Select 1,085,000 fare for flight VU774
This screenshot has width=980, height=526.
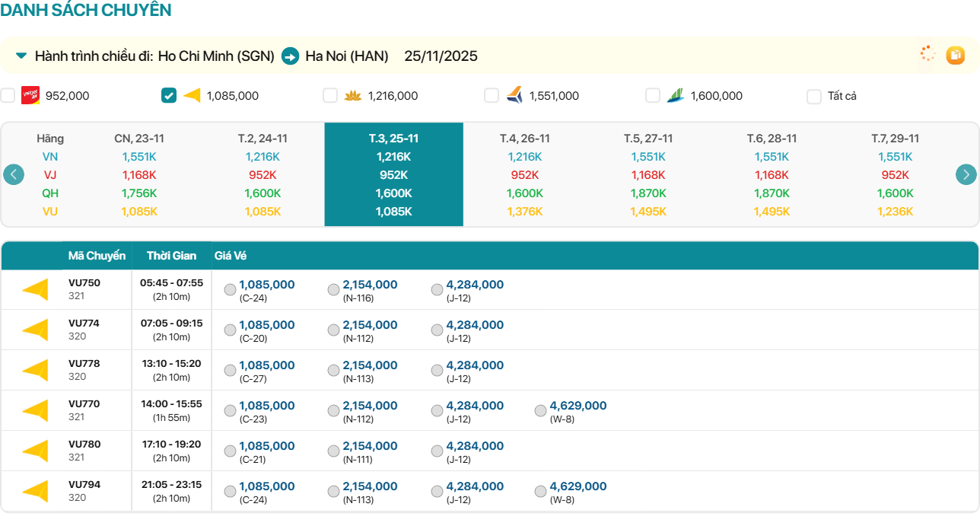click(230, 330)
